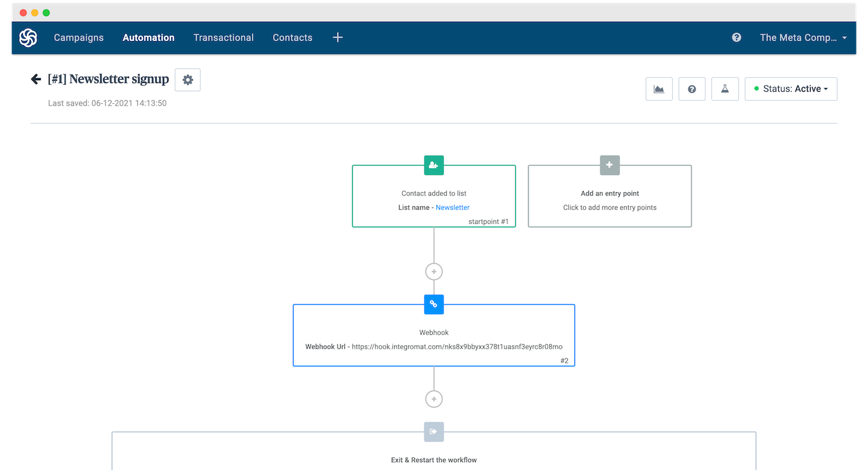This screenshot has width=868, height=473.
Task: Open the Newsletter list link
Action: pyautogui.click(x=453, y=208)
